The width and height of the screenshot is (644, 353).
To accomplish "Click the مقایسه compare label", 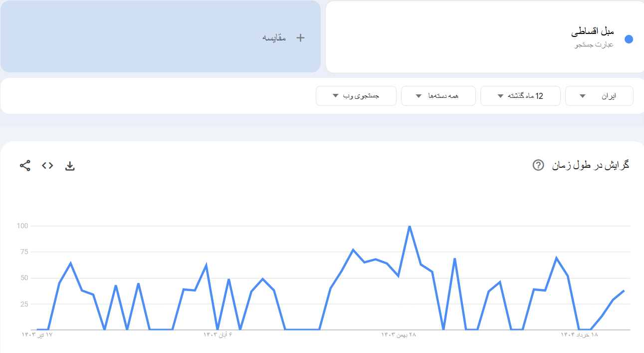I will 274,38.
